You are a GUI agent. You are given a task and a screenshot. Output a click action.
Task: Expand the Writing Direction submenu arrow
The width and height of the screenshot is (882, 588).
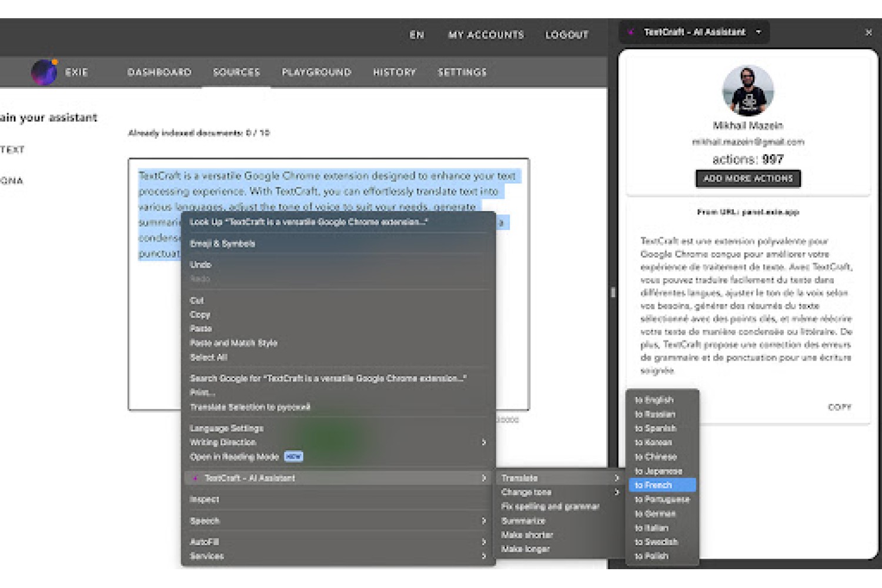pyautogui.click(x=484, y=442)
